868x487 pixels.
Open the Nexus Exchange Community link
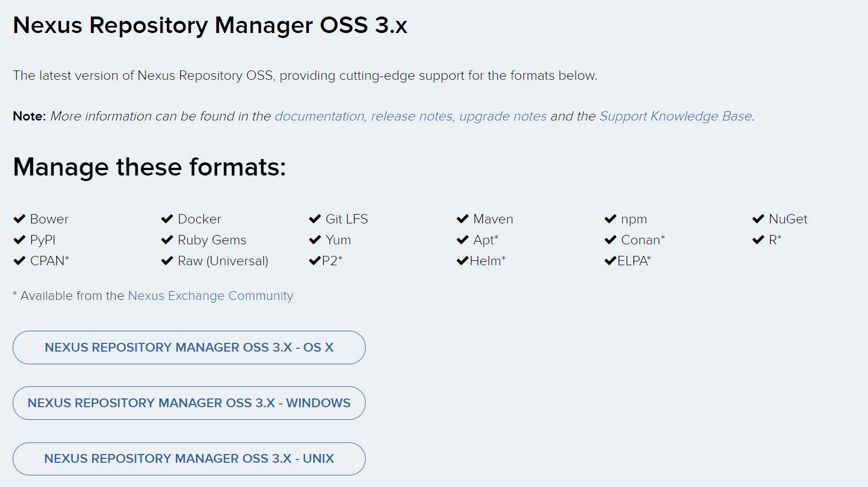[210, 296]
